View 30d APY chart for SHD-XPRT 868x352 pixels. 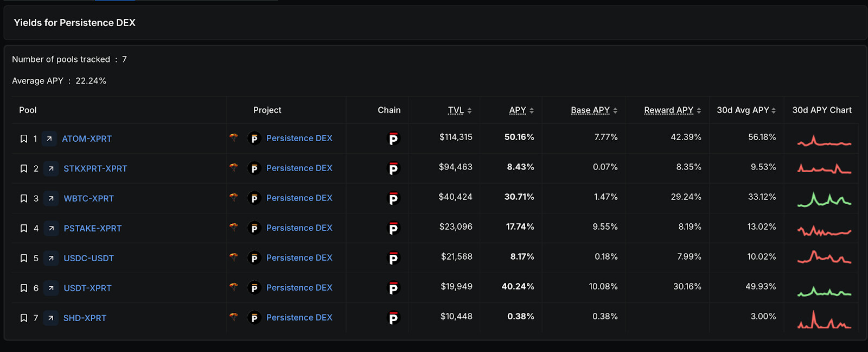(x=824, y=319)
